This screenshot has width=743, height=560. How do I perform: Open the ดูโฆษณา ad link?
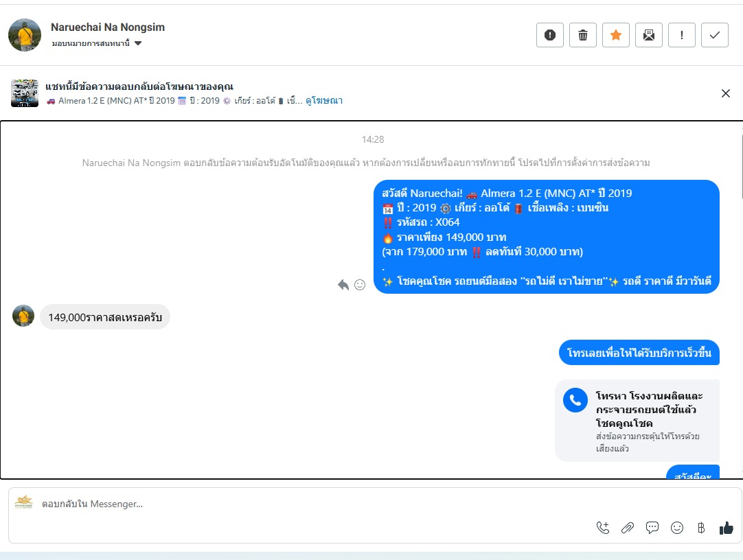[324, 100]
